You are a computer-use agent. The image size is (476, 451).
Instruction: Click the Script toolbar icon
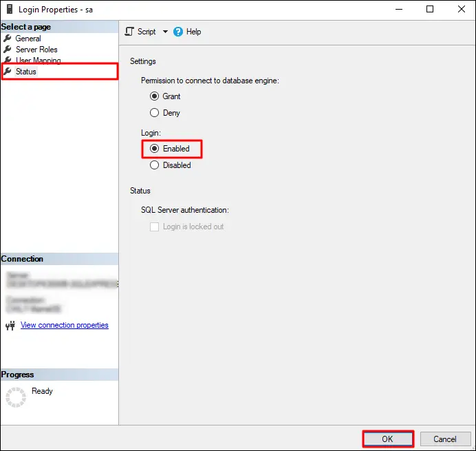click(x=129, y=32)
